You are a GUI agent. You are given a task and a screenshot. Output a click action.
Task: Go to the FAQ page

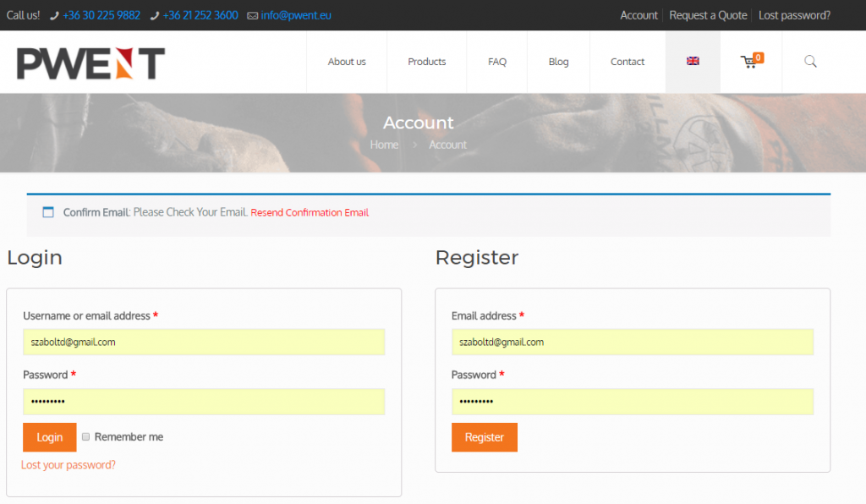(497, 62)
